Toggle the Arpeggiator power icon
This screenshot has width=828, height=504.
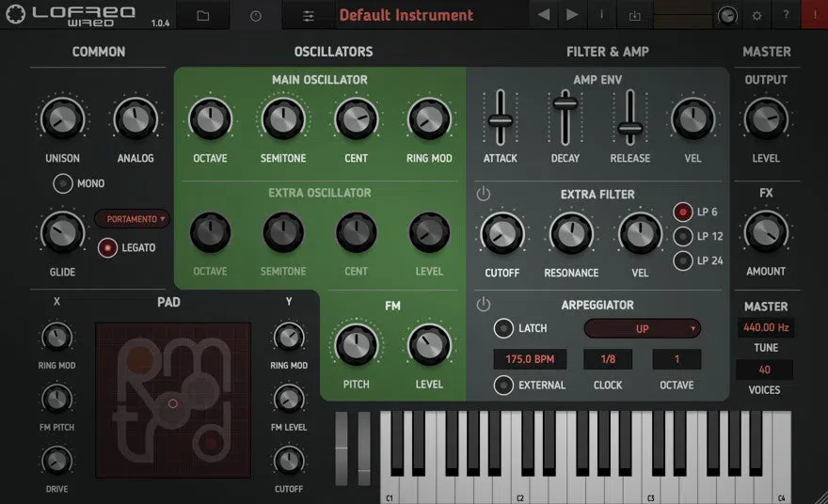click(x=484, y=305)
